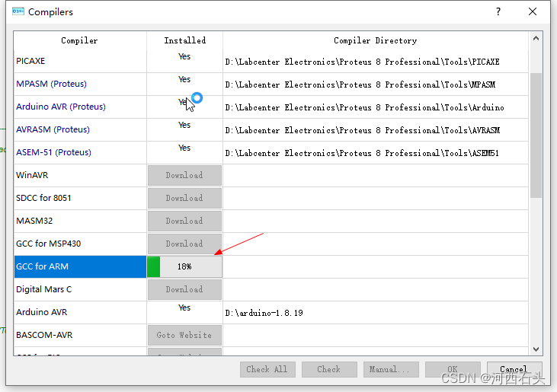Select the WinAVR compiler name
The width and height of the screenshot is (557, 392).
[32, 175]
